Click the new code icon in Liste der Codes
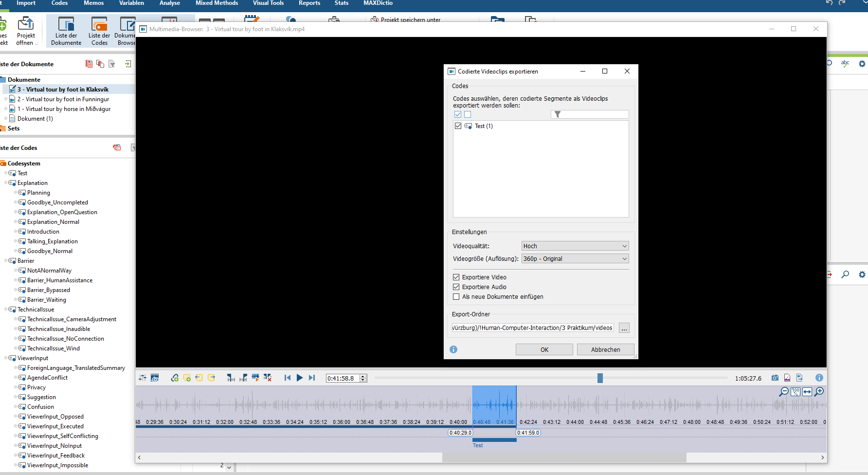The image size is (868, 475). 117,147
